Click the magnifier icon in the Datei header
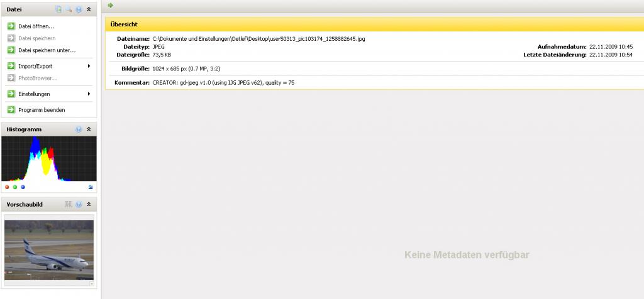 [x=69, y=9]
